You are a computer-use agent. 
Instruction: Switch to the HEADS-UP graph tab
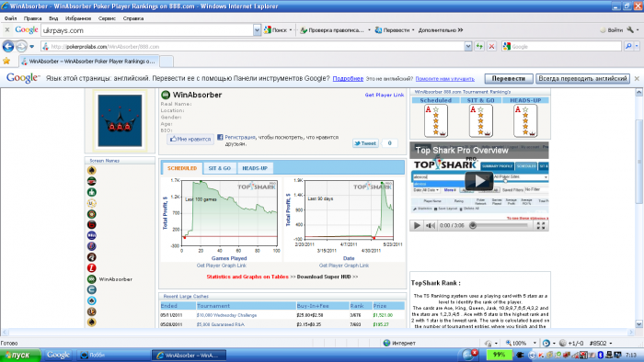pos(255,168)
